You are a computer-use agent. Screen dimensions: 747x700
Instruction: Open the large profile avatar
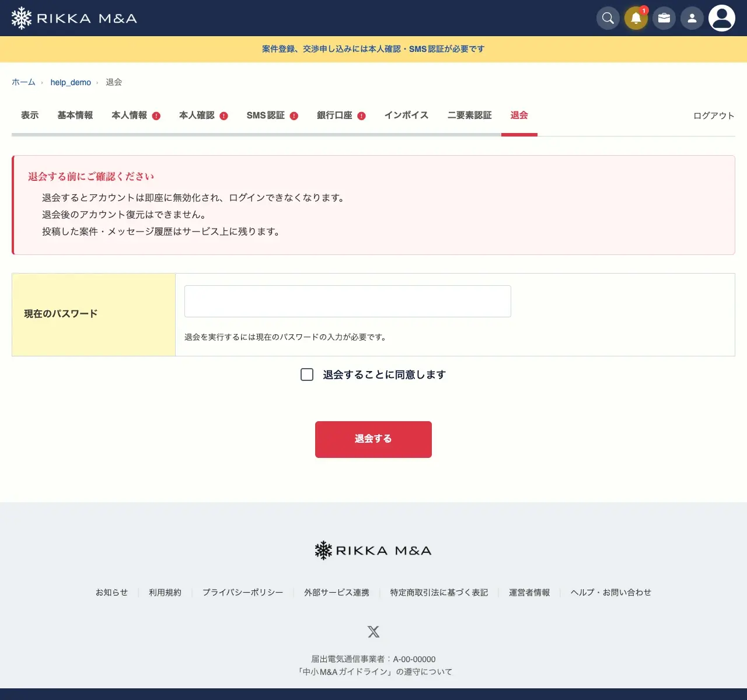[x=722, y=18]
